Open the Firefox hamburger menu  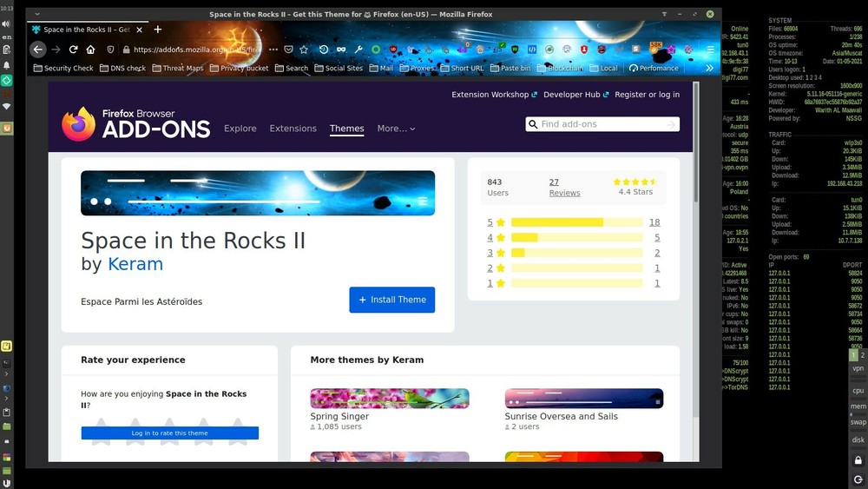tap(710, 50)
